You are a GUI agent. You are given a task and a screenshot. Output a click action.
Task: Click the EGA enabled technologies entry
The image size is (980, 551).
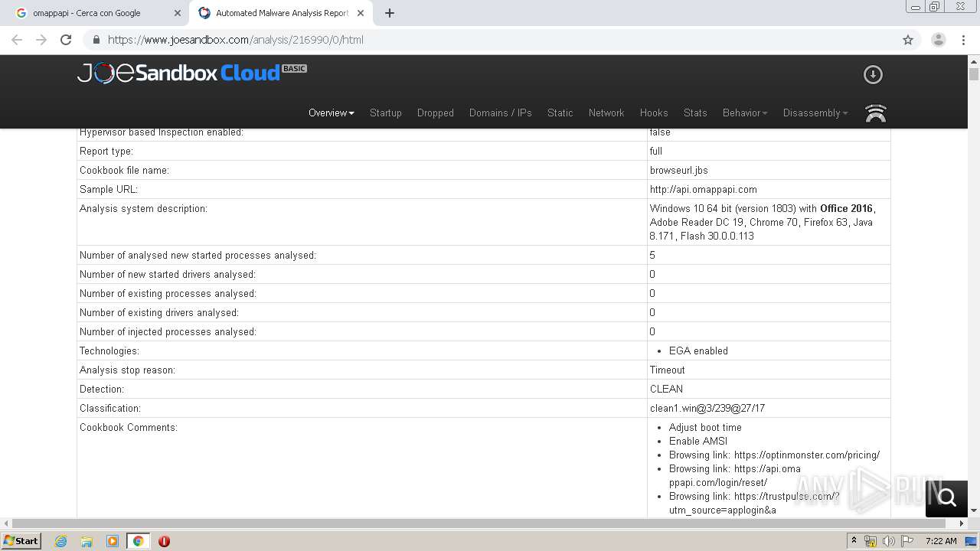tap(698, 350)
